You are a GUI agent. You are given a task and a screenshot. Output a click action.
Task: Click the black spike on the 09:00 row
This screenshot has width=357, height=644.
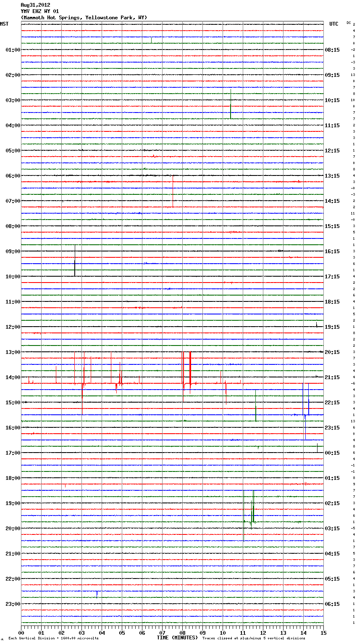click(x=75, y=260)
